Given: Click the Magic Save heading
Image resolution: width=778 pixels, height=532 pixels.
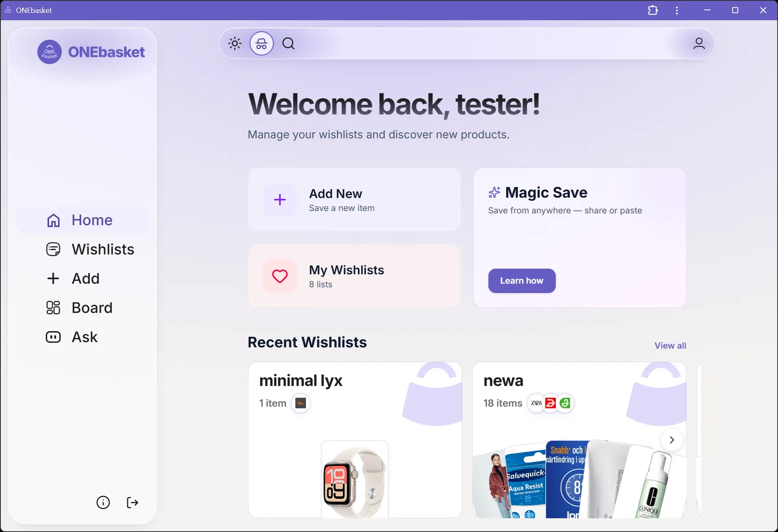Looking at the screenshot, I should click(546, 192).
